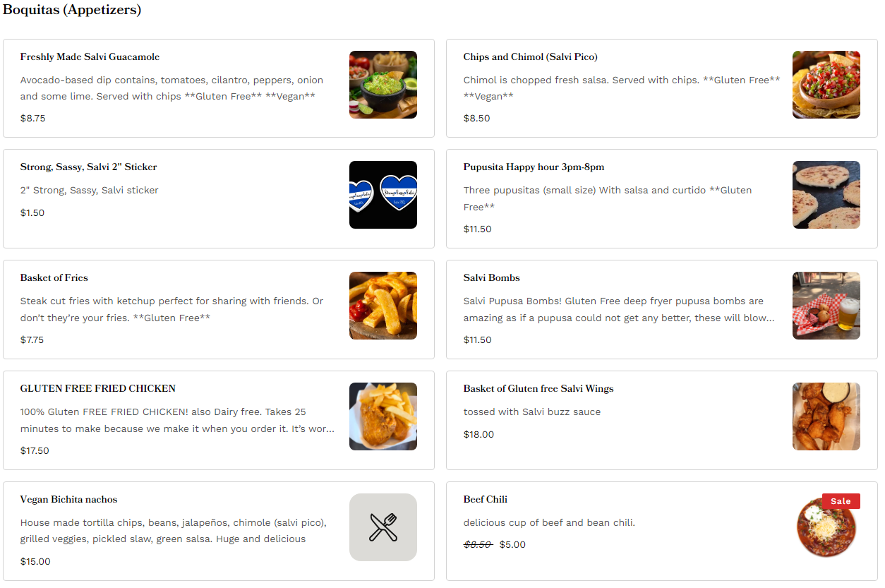Click the red Sale badge

[841, 501]
